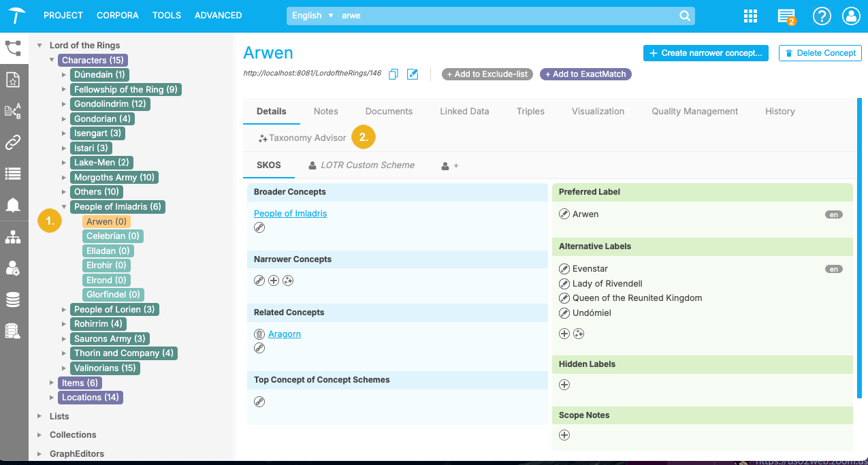The image size is (868, 465).
Task: Open the bell alerts sidebar icon
Action: (13, 205)
